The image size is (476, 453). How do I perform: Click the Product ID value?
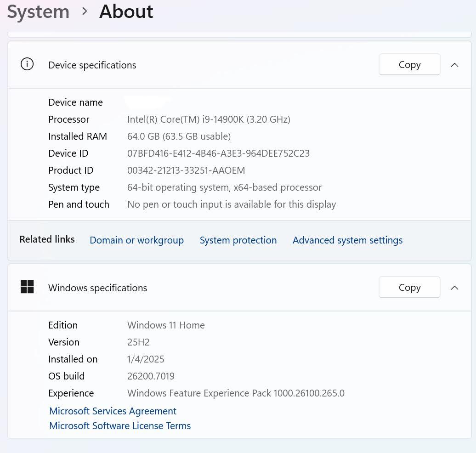click(x=186, y=170)
